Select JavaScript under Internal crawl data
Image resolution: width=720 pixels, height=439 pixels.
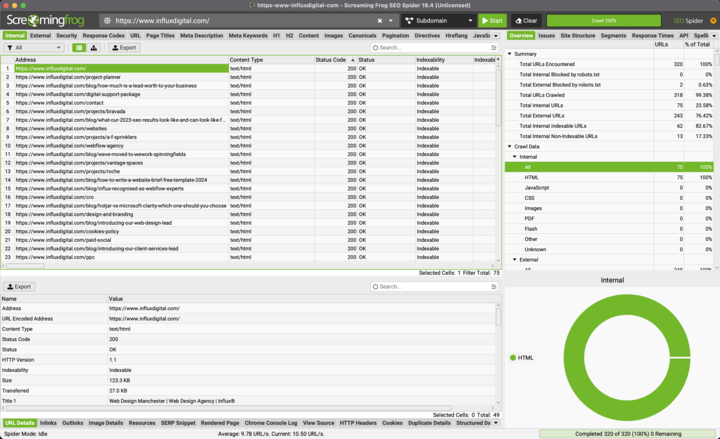click(x=609, y=188)
